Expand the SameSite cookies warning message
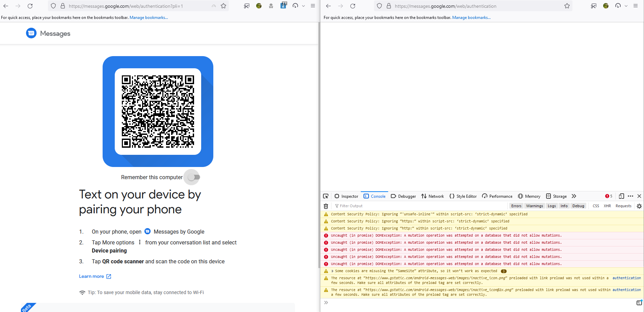Screen dimensions: 644x312 332,271
